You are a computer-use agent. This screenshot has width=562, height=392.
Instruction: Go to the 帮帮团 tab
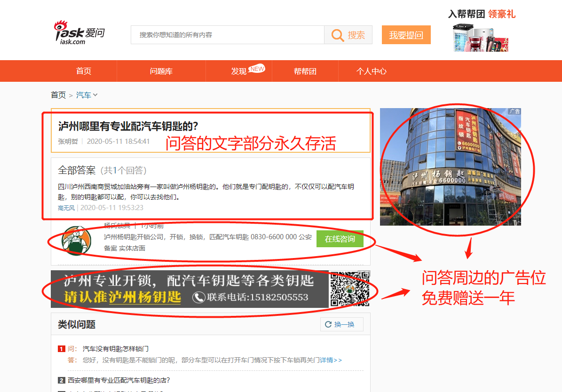305,71
